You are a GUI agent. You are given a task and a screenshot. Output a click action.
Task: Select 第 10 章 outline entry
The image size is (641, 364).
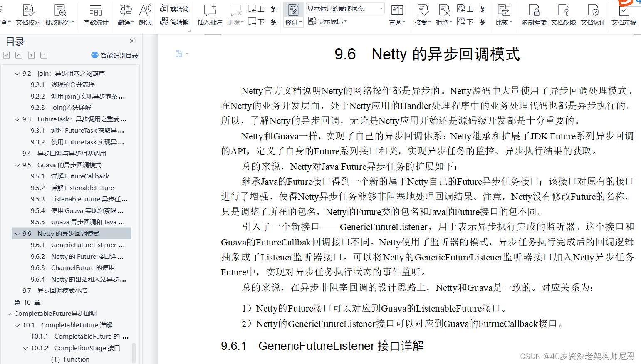27,302
